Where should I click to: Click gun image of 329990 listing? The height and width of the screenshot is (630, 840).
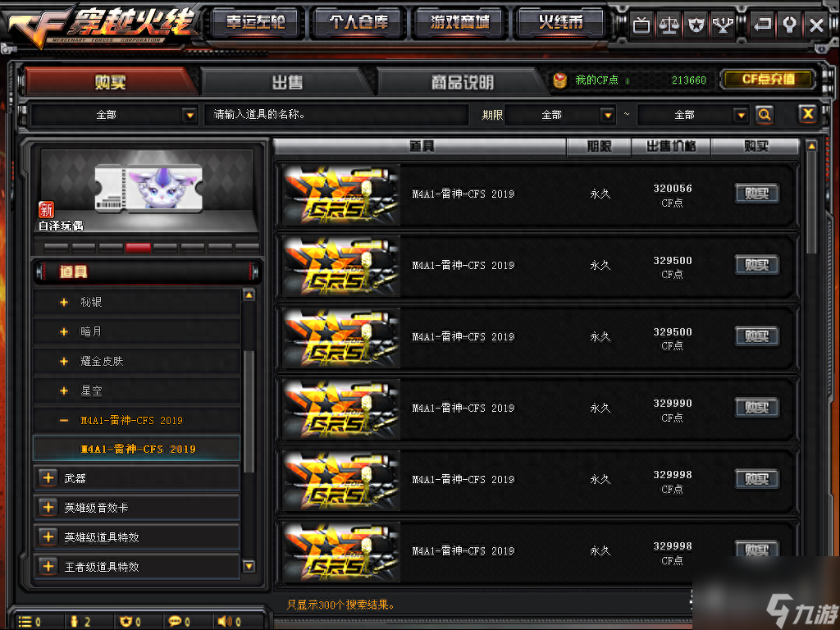tap(341, 409)
